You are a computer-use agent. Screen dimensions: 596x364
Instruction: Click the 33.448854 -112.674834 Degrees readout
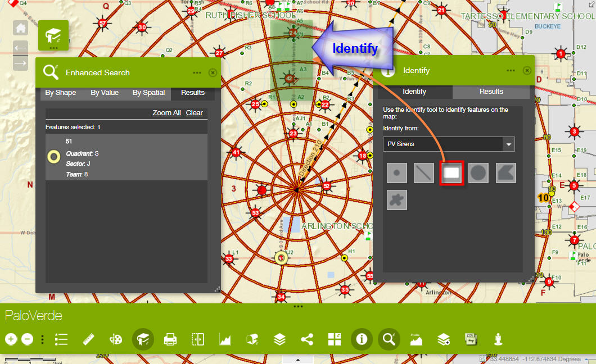pos(535,359)
